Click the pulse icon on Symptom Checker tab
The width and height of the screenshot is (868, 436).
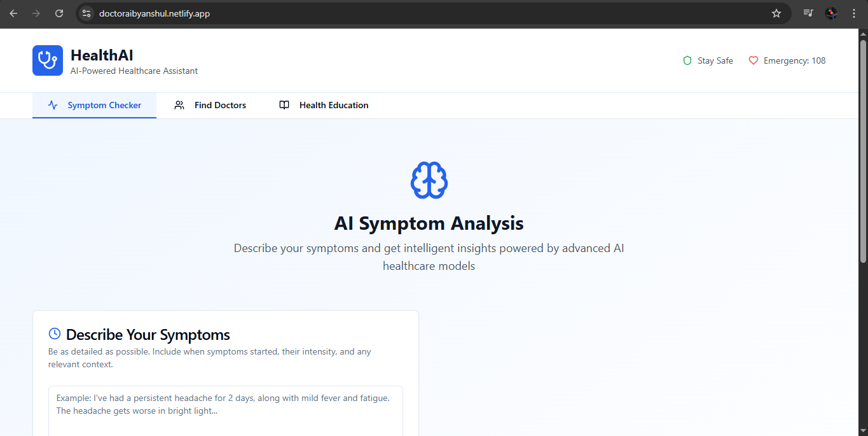tap(53, 105)
